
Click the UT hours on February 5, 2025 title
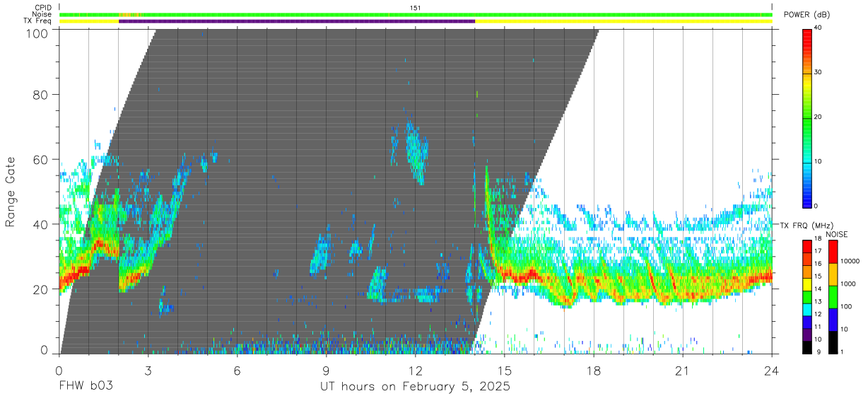(416, 387)
